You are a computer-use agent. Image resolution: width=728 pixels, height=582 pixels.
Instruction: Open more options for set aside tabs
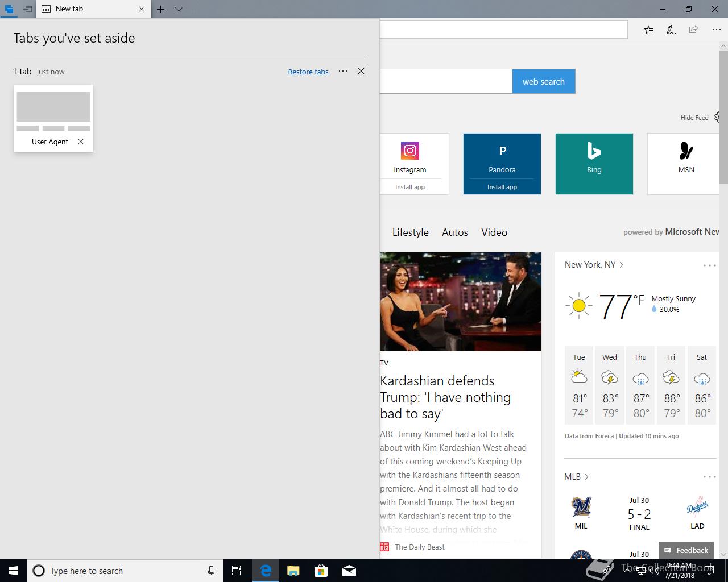point(343,71)
